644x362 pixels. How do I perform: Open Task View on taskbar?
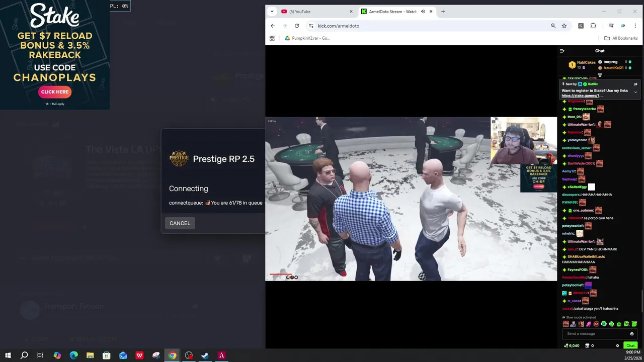tap(40, 355)
